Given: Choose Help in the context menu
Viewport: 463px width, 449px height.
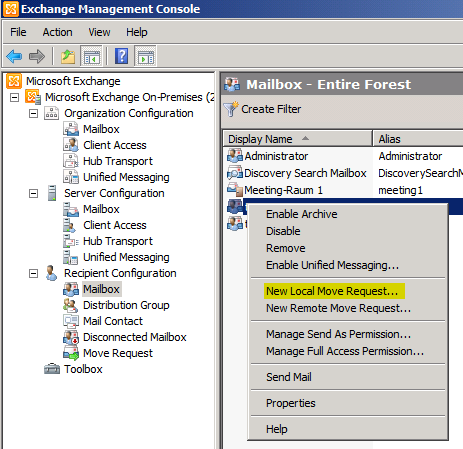Looking at the screenshot, I should pos(348,429).
